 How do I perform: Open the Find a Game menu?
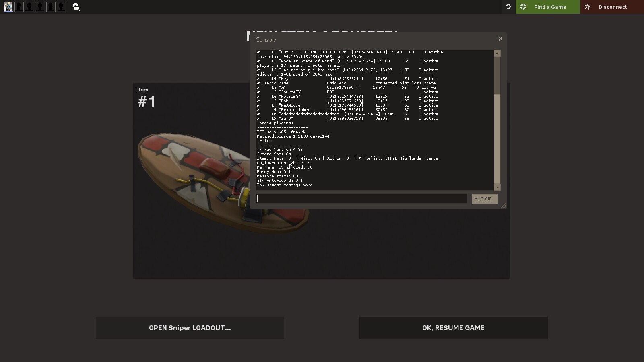(x=549, y=7)
